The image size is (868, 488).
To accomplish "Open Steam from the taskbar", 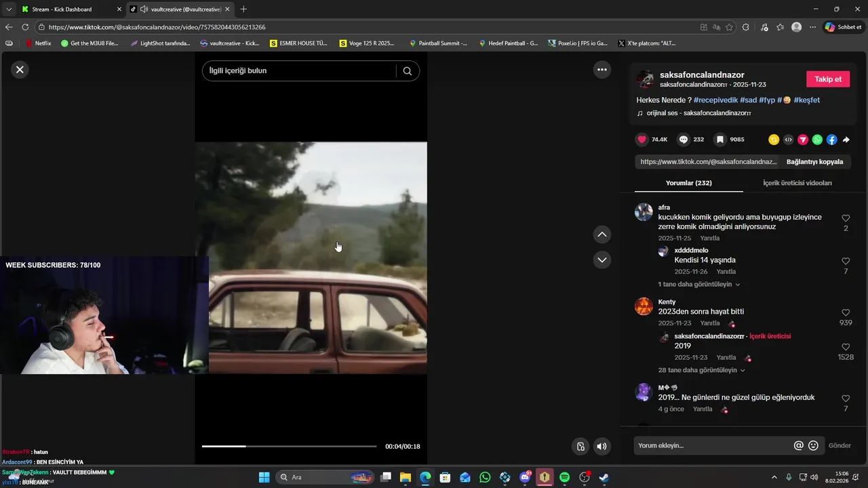I will (x=604, y=477).
